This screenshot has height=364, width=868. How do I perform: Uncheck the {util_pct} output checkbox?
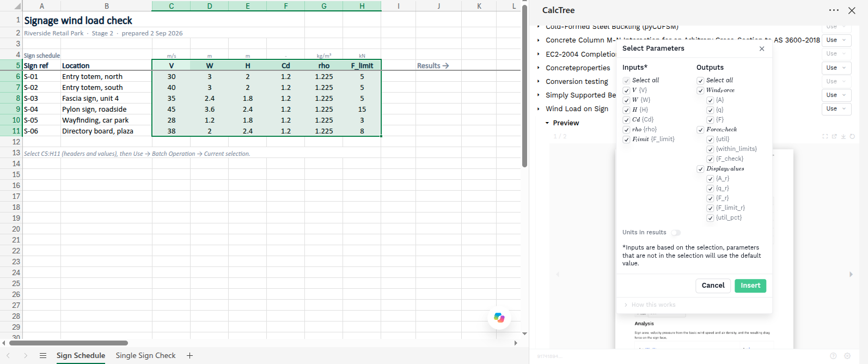point(710,218)
